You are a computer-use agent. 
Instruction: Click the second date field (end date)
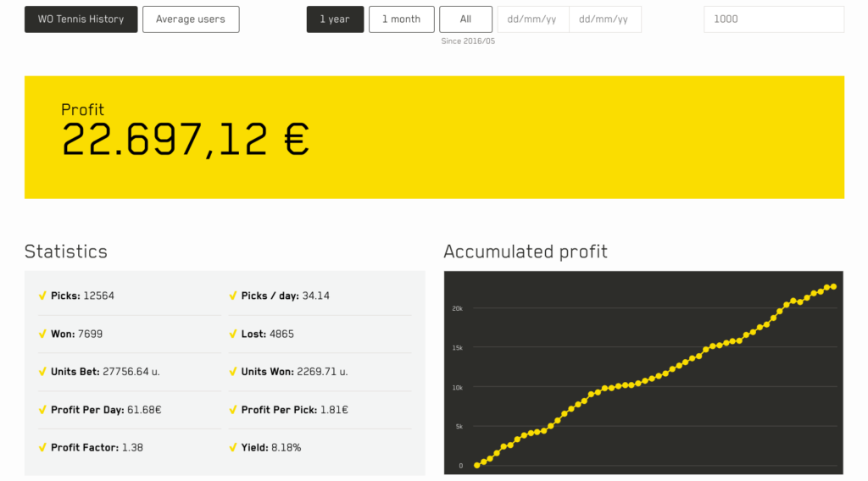click(604, 19)
